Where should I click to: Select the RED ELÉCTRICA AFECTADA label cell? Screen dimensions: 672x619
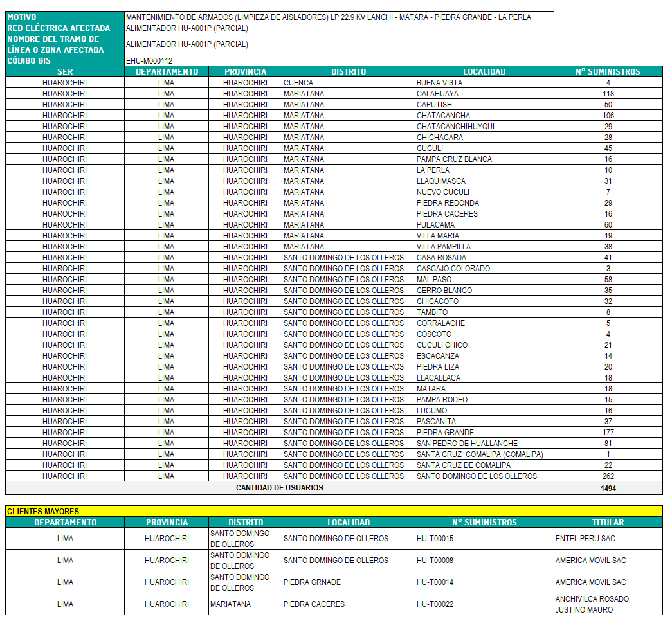64,28
